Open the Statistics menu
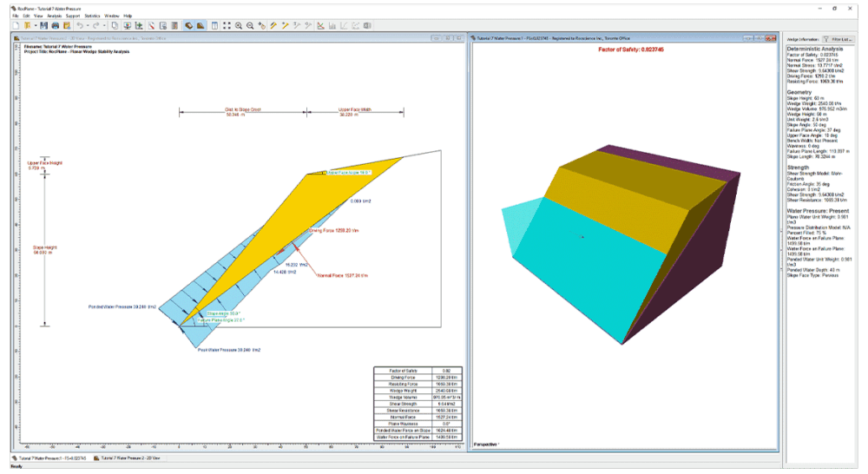 [x=92, y=16]
